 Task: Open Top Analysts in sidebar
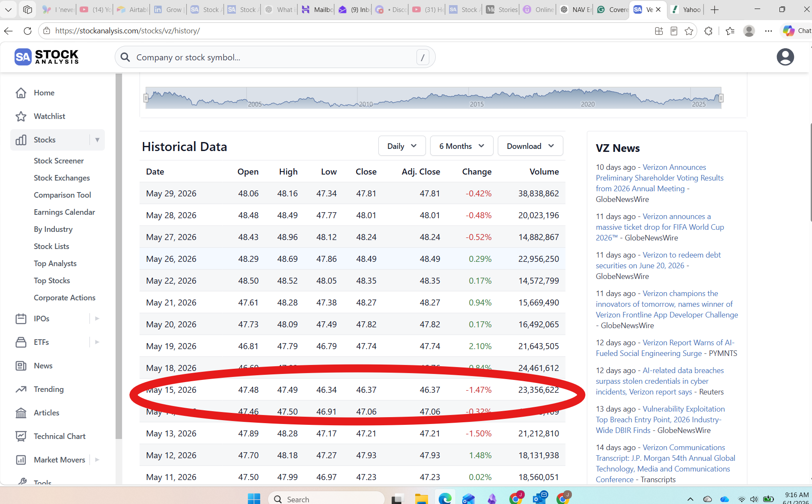[x=55, y=264]
